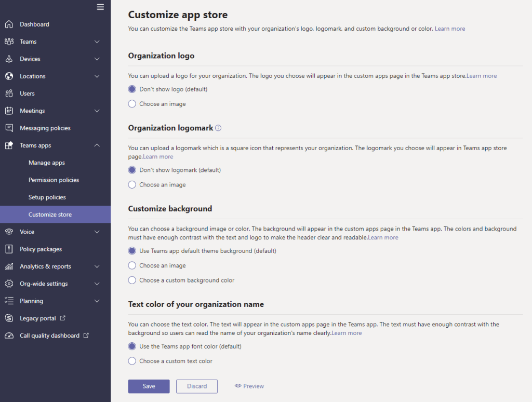Expand the Teams section chevron
This screenshot has height=402, width=532.
point(97,42)
